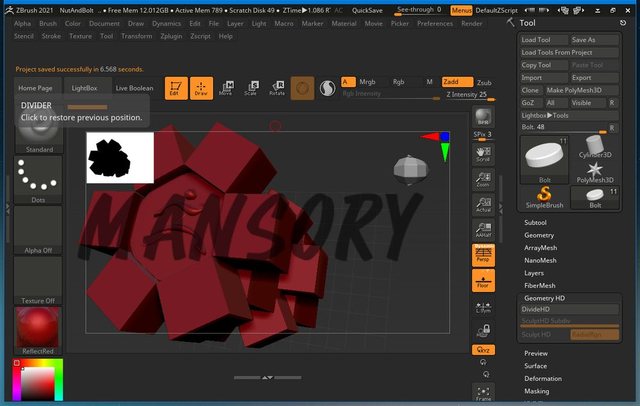The height and width of the screenshot is (406, 640).
Task: Open the Deformation section
Action: pos(543,379)
